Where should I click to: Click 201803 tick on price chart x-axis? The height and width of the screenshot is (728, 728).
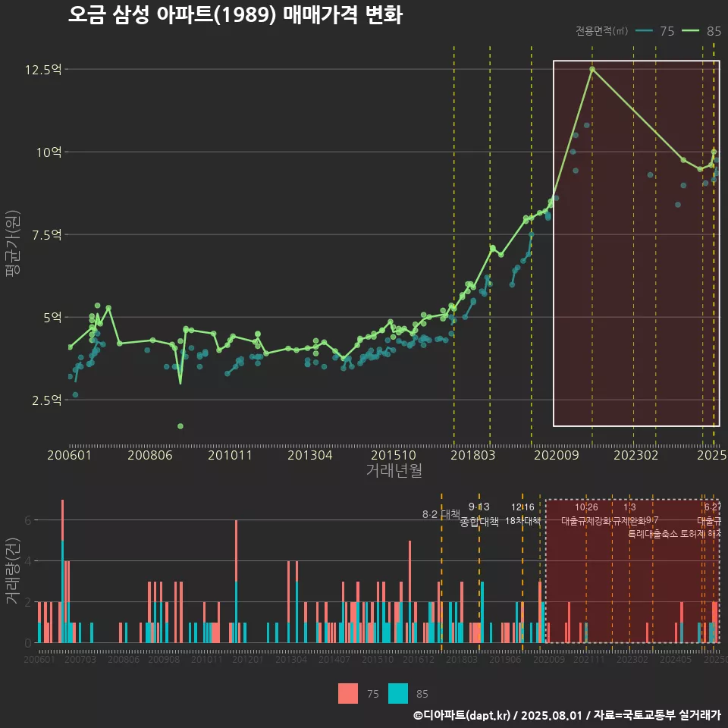coord(473,455)
